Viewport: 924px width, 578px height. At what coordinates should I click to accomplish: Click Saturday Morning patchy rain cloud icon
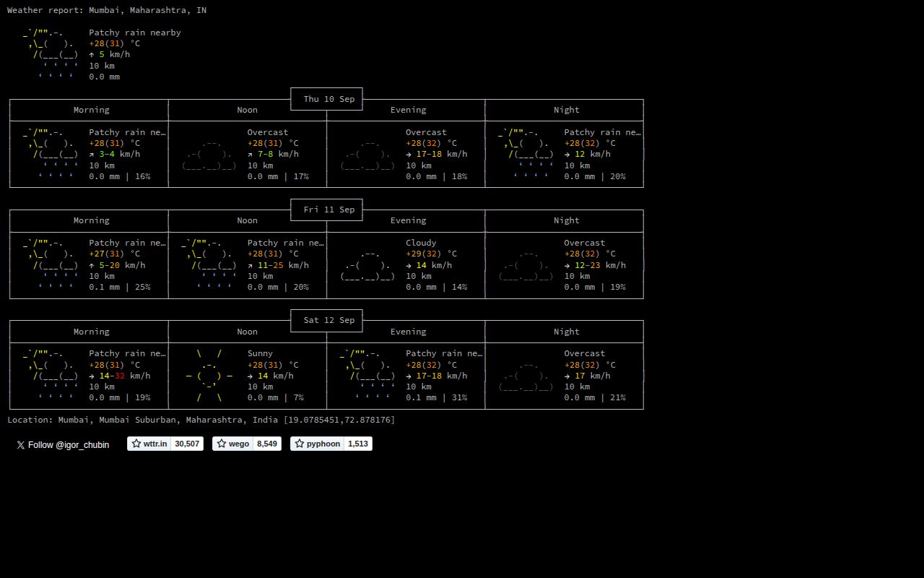51,375
